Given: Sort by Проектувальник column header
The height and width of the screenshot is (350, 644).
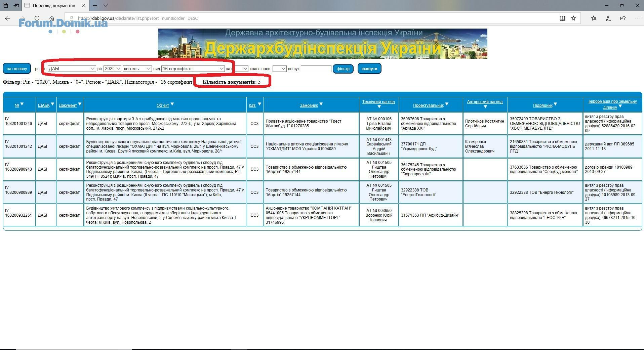Looking at the screenshot, I should (x=428, y=105).
